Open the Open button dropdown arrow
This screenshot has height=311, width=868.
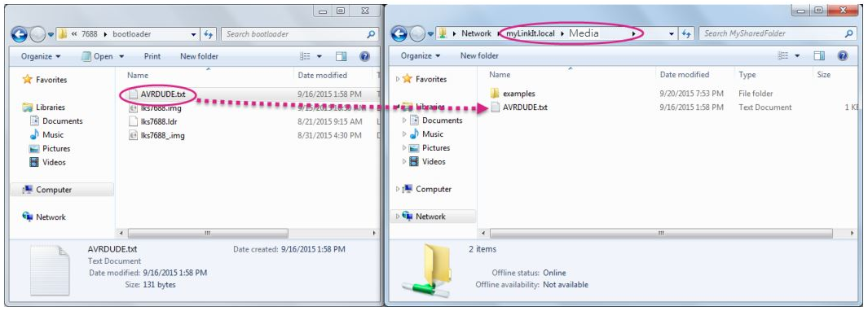pos(121,56)
